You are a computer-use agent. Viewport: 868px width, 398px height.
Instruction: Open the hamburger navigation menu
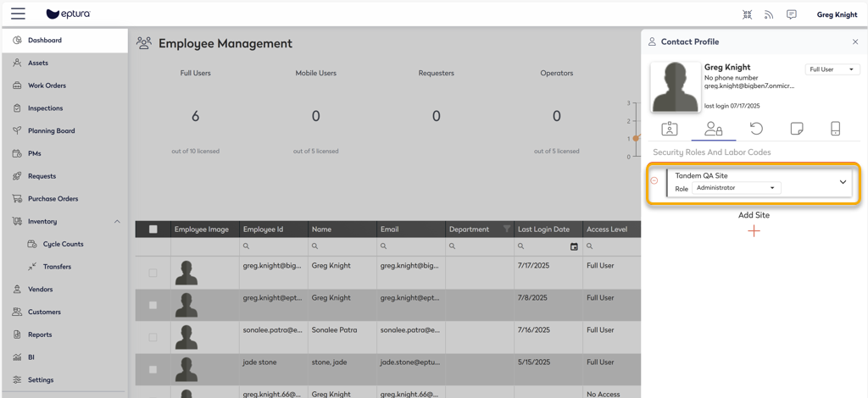(18, 14)
